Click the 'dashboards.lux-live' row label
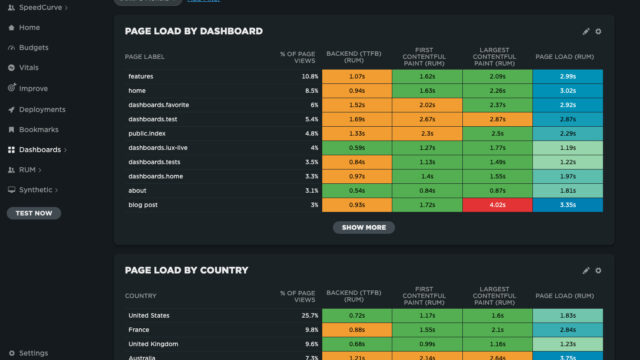This screenshot has width=640, height=360. [158, 148]
